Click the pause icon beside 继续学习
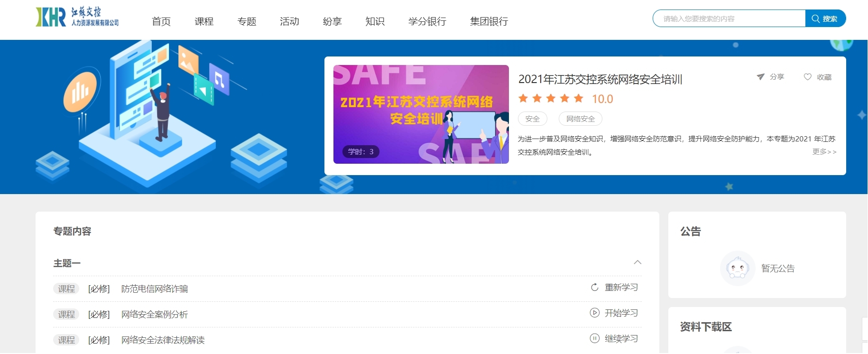The width and height of the screenshot is (868, 354). coord(595,339)
